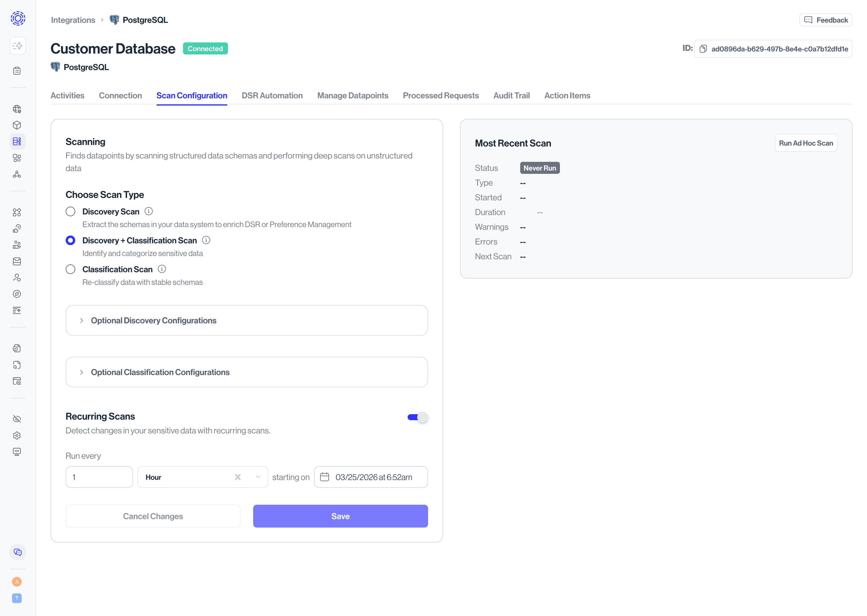Clear the Hour selection with the X

point(238,477)
